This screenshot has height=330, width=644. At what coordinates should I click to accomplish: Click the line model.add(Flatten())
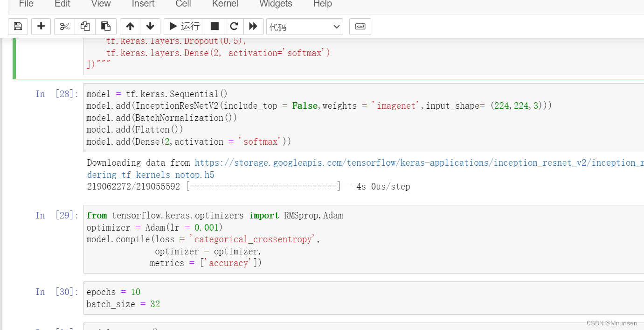[135, 129]
